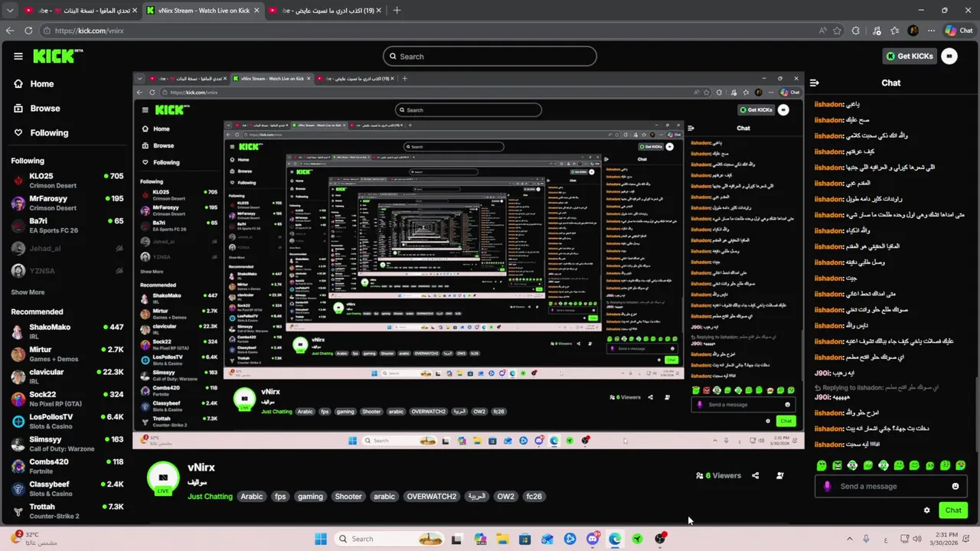Viewport: 980px width, 551px height.
Task: Open Sock22 recommended channel
Action: tap(67, 399)
